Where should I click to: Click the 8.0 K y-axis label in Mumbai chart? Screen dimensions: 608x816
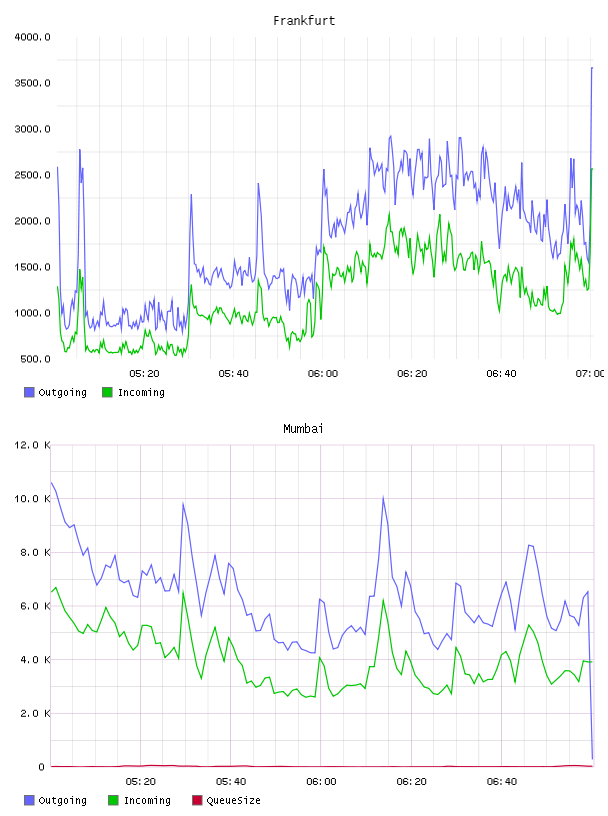coord(35,552)
